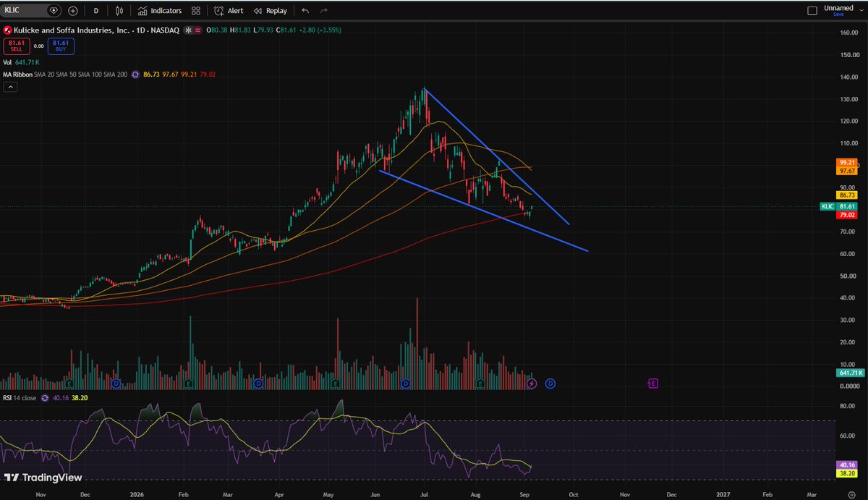Open indicator templates grid icon
The height and width of the screenshot is (500, 868).
[196, 11]
